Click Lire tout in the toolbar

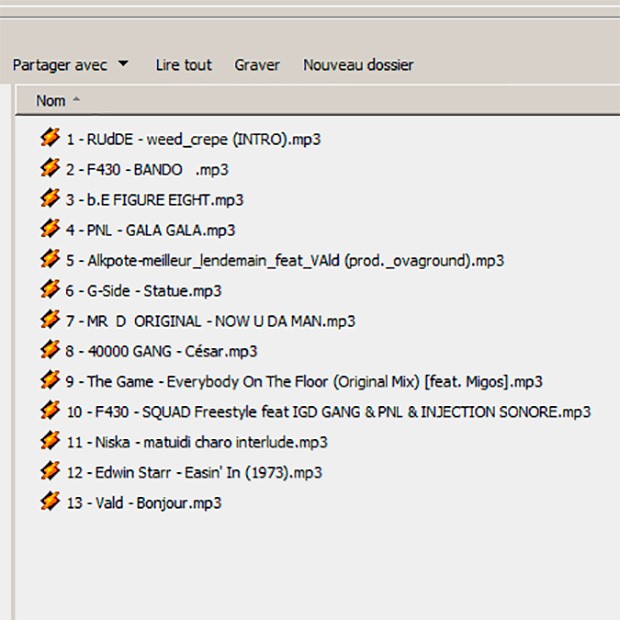click(183, 65)
